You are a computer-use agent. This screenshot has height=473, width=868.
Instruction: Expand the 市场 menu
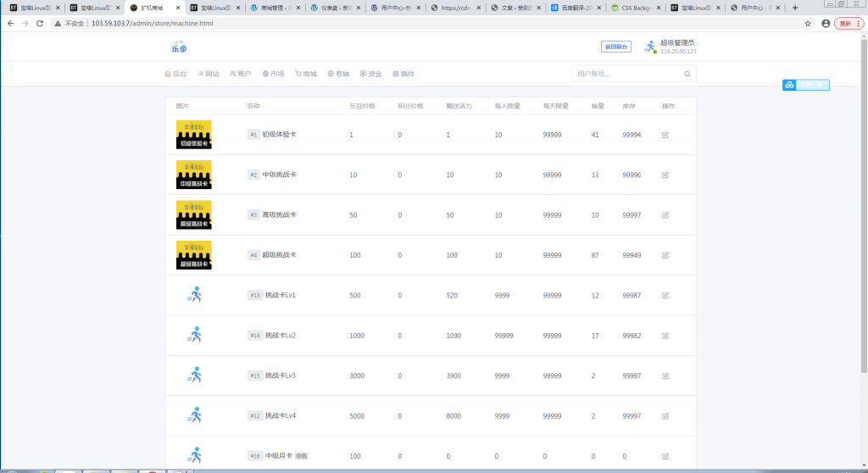pyautogui.click(x=273, y=75)
